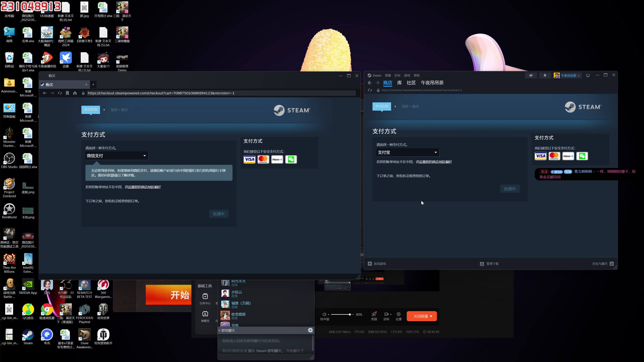Open QQ音乐 desktop icon
The height and width of the screenshot is (362, 644).
pyautogui.click(x=28, y=312)
